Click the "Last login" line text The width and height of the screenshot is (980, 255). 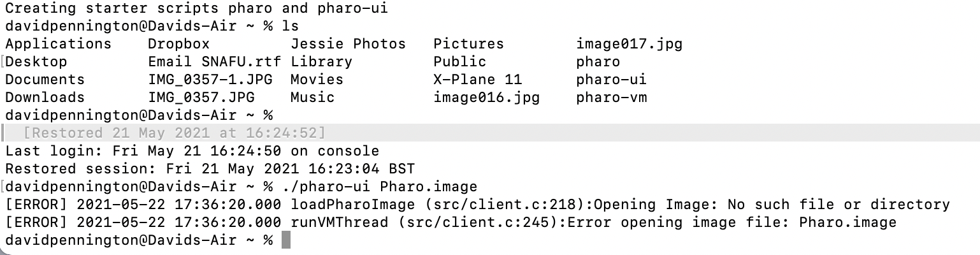coord(191,151)
